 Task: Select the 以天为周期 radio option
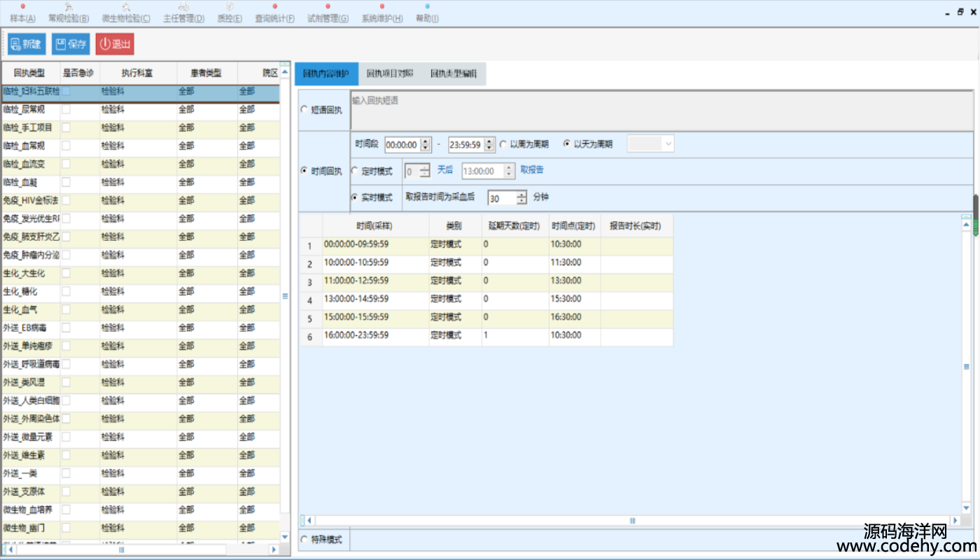click(567, 144)
